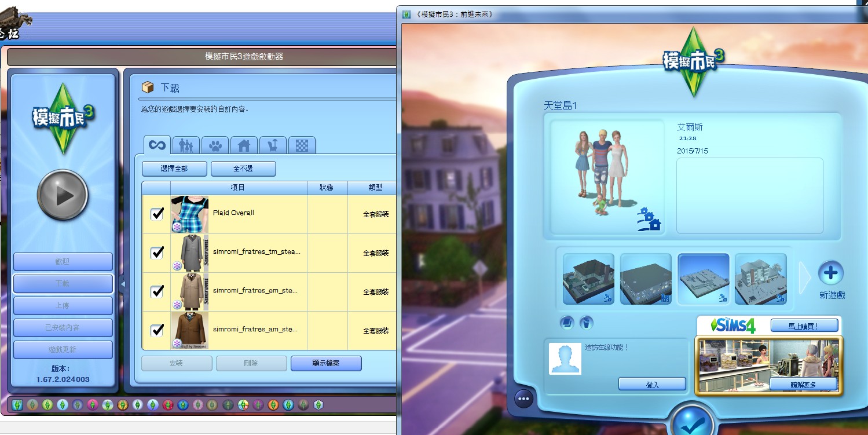Image resolution: width=868 pixels, height=435 pixels.
Task: Switch to the paw print pets tab
Action: (215, 145)
